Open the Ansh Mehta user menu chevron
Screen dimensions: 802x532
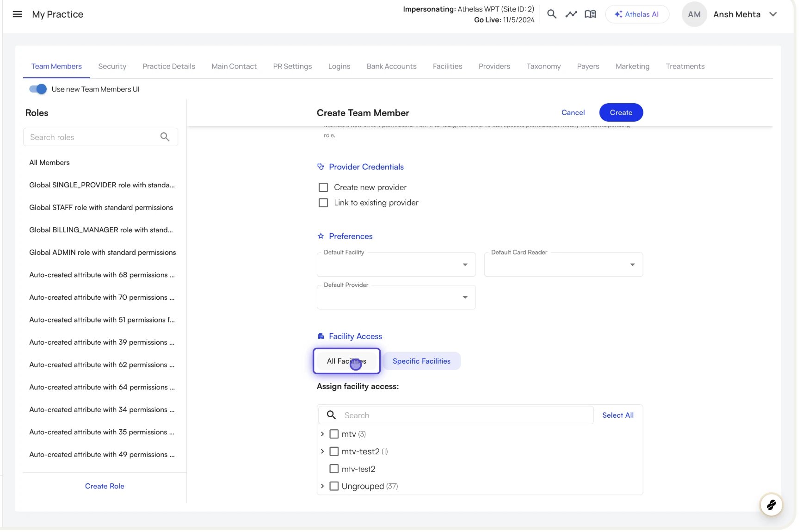[x=773, y=14]
